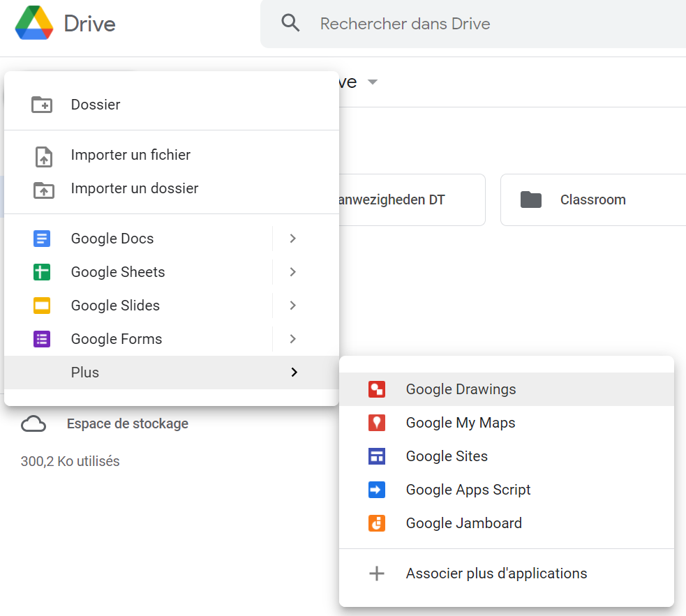Expand the Google Sheets submenu arrow
686x616 pixels.
click(x=292, y=271)
